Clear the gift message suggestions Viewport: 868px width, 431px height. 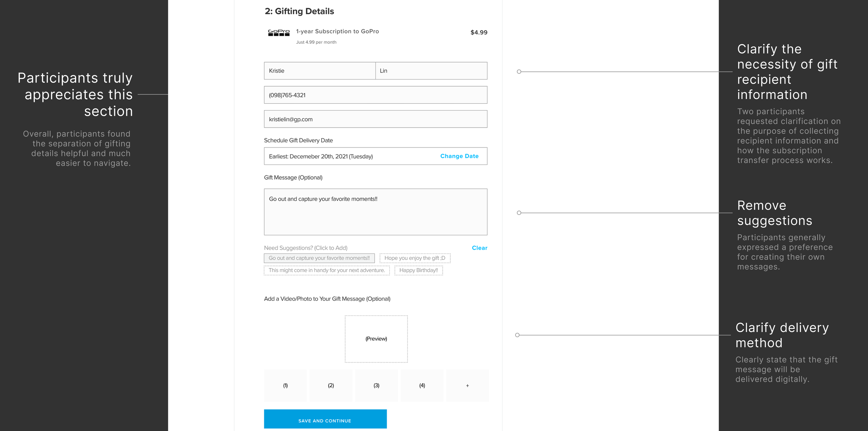pyautogui.click(x=479, y=248)
